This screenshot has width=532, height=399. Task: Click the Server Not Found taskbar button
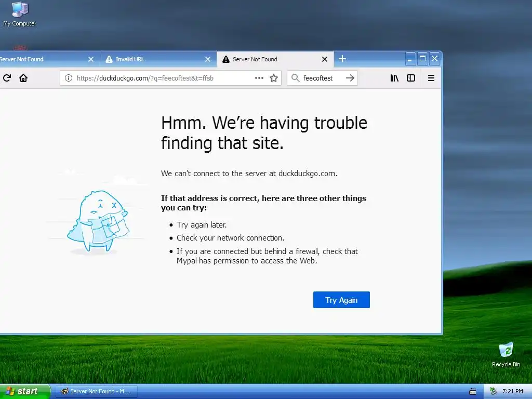tap(96, 391)
